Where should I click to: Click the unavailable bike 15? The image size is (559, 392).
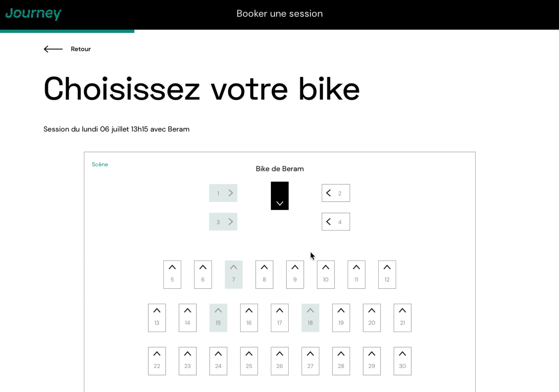tap(218, 318)
